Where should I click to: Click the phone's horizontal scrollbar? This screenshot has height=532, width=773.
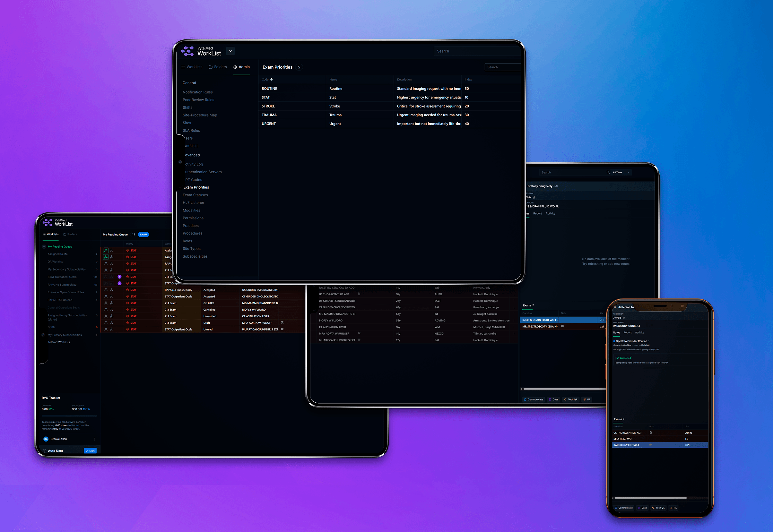[x=650, y=498]
